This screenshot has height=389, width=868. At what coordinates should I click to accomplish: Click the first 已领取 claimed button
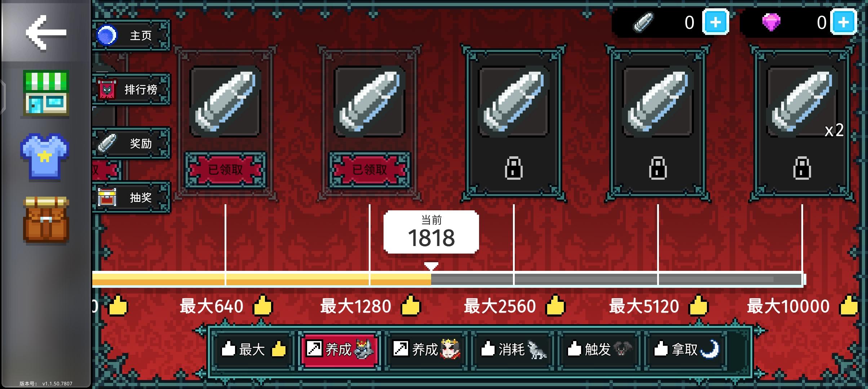[x=226, y=169]
